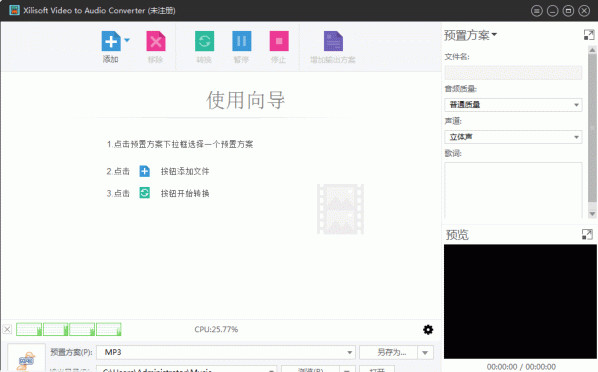Minimize the Xilisoft converter window
This screenshot has height=372, width=598.
[x=552, y=11]
